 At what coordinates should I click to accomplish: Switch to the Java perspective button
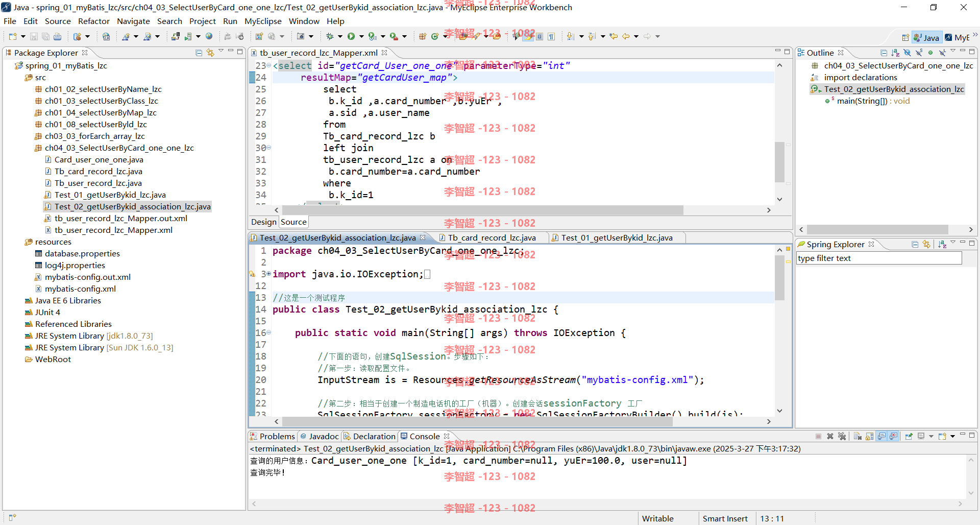click(926, 37)
